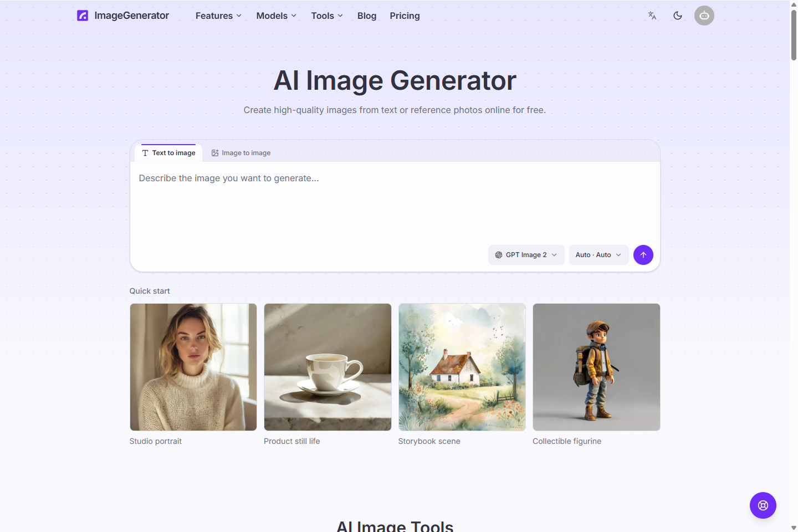The image size is (798, 532).
Task: Click the ImageGenerator logo icon
Action: pyautogui.click(x=83, y=16)
